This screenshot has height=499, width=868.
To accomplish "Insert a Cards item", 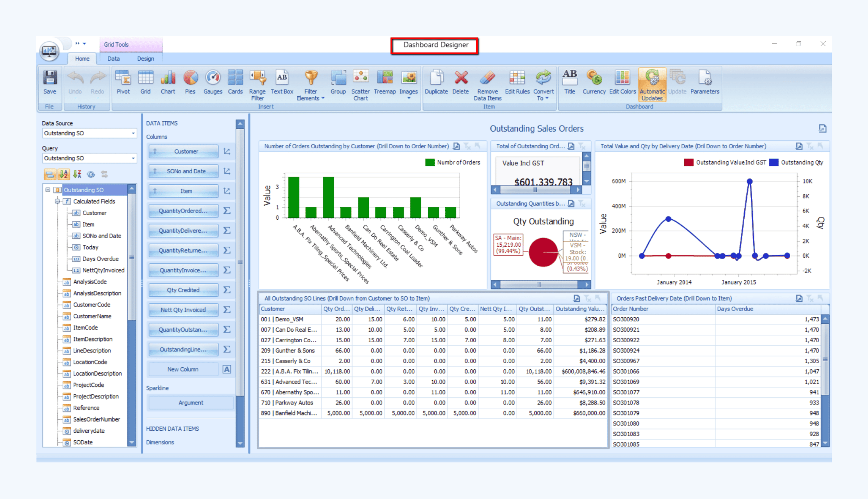I will point(235,83).
